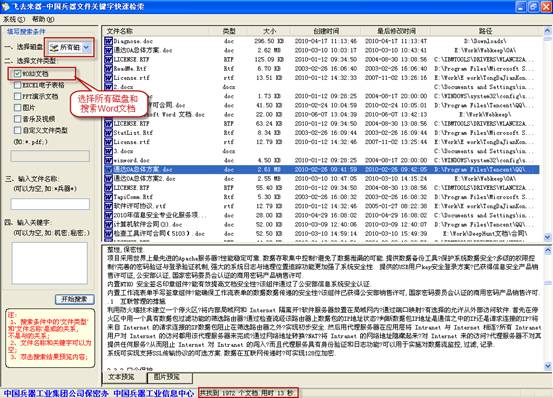Sort by the 创建时间 column header
The height and width of the screenshot is (398, 553).
point(326,31)
